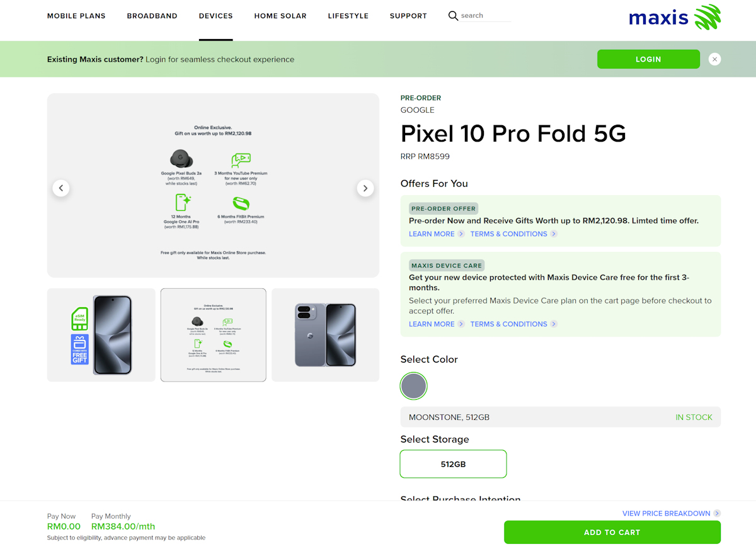
Task: Choose the Moonstone color swatch
Action: [414, 386]
